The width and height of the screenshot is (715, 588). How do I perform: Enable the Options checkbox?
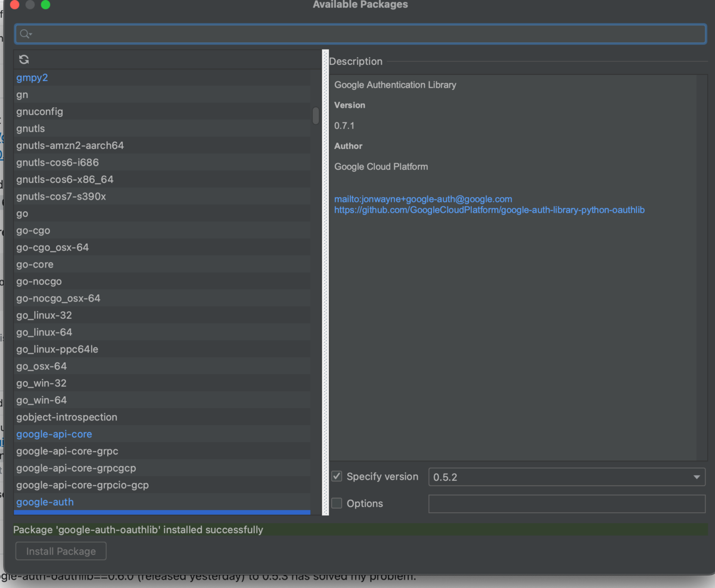pos(337,503)
